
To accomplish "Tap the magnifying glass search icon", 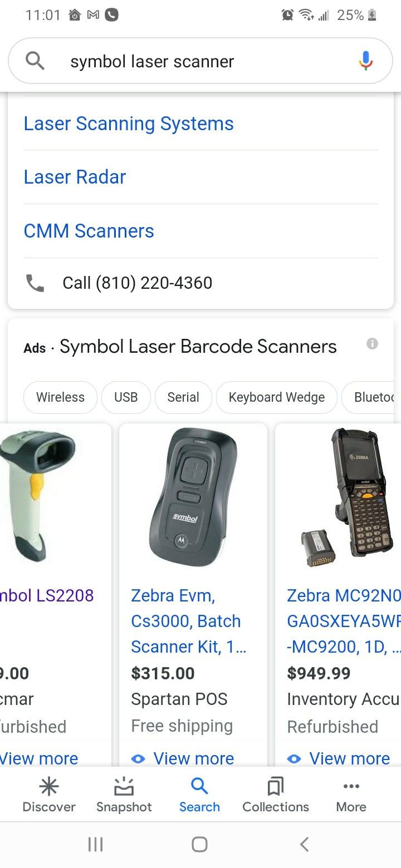I will [35, 61].
